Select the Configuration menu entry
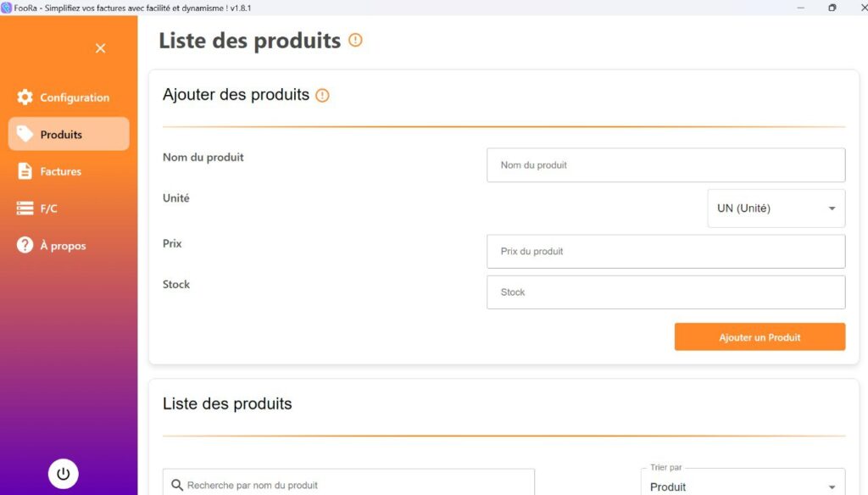 click(69, 97)
